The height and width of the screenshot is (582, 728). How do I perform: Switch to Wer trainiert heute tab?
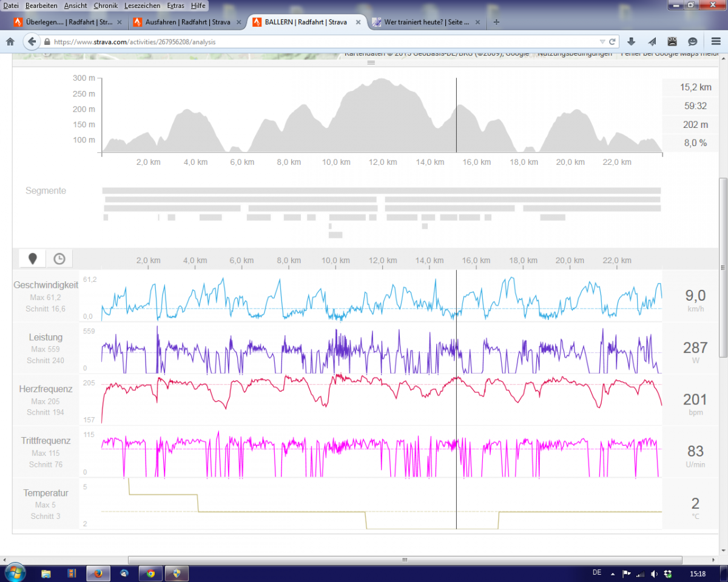tap(425, 22)
